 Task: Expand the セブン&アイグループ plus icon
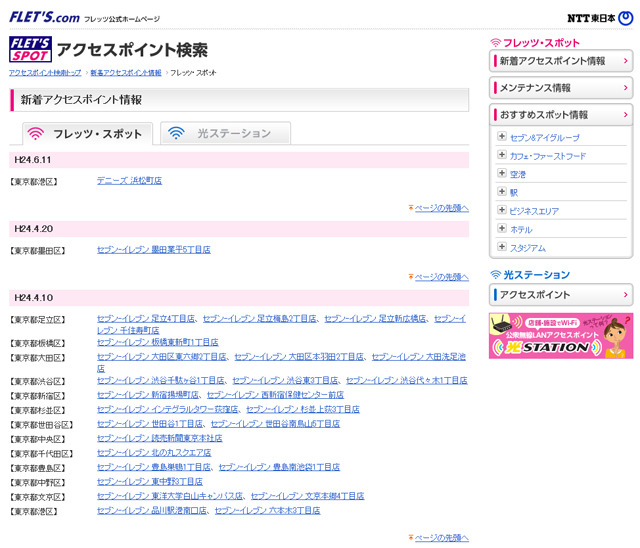point(502,136)
